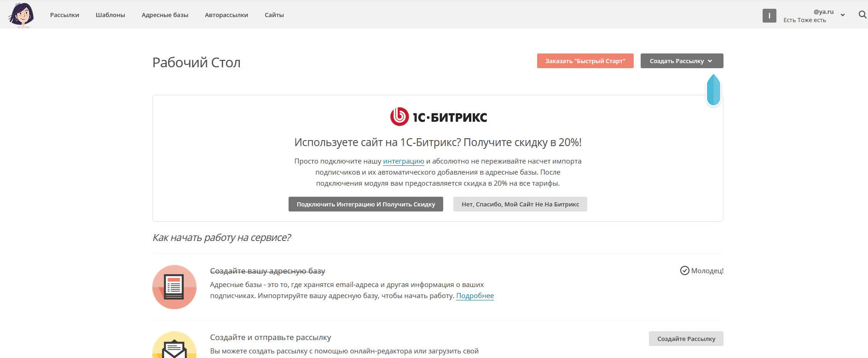868x358 pixels.
Task: Open the Рассылки menu
Action: [x=64, y=15]
